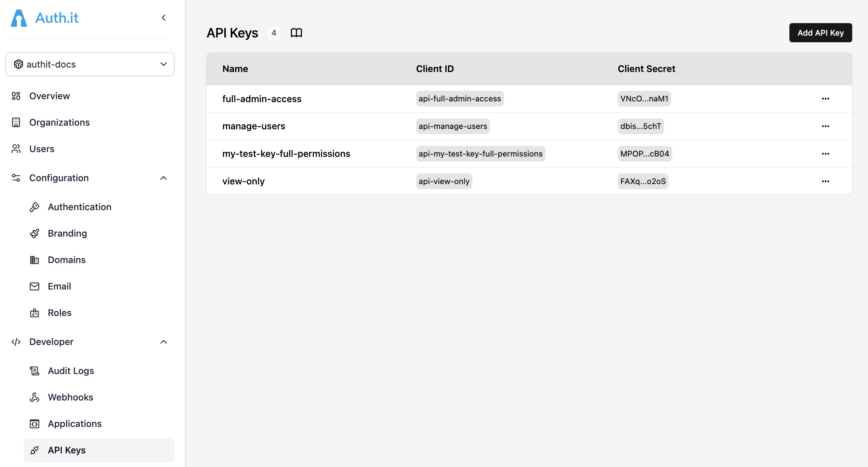The height and width of the screenshot is (467, 868).
Task: Click the Add API Key button
Action: pos(820,33)
